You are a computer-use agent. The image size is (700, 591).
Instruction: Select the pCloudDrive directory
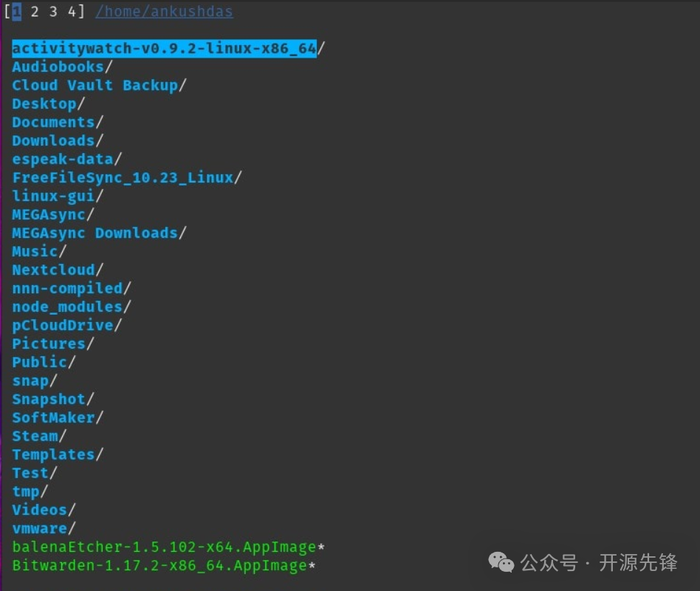point(67,326)
